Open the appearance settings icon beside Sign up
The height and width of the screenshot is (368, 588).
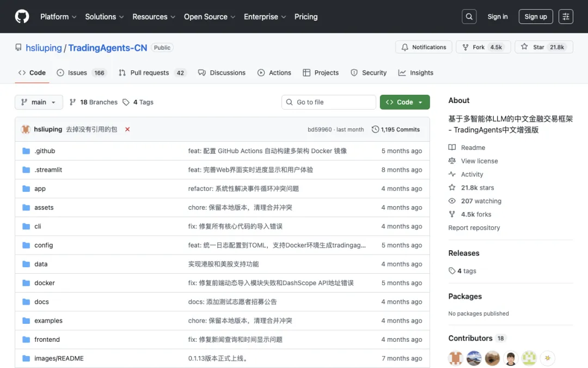pos(566,16)
